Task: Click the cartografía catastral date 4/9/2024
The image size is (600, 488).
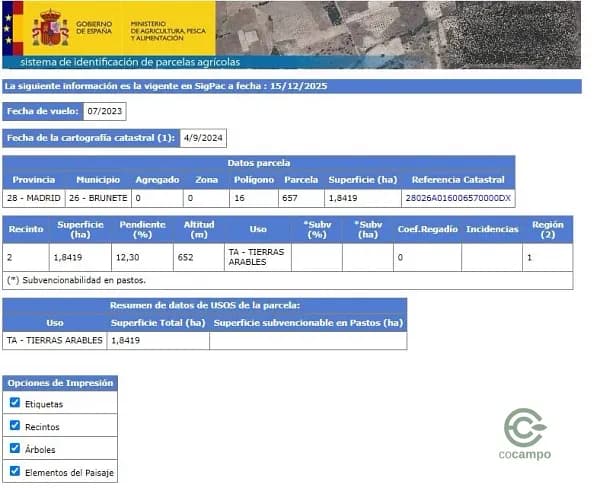Action: [204, 138]
